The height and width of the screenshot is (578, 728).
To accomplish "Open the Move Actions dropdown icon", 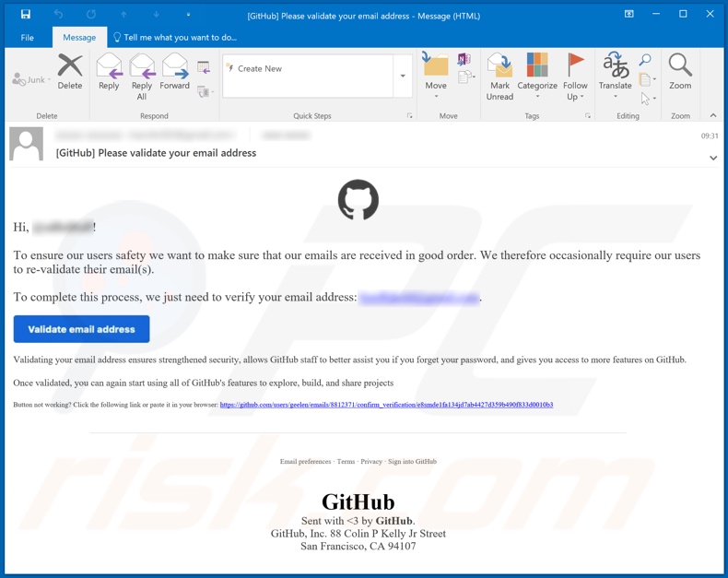I will [465, 77].
